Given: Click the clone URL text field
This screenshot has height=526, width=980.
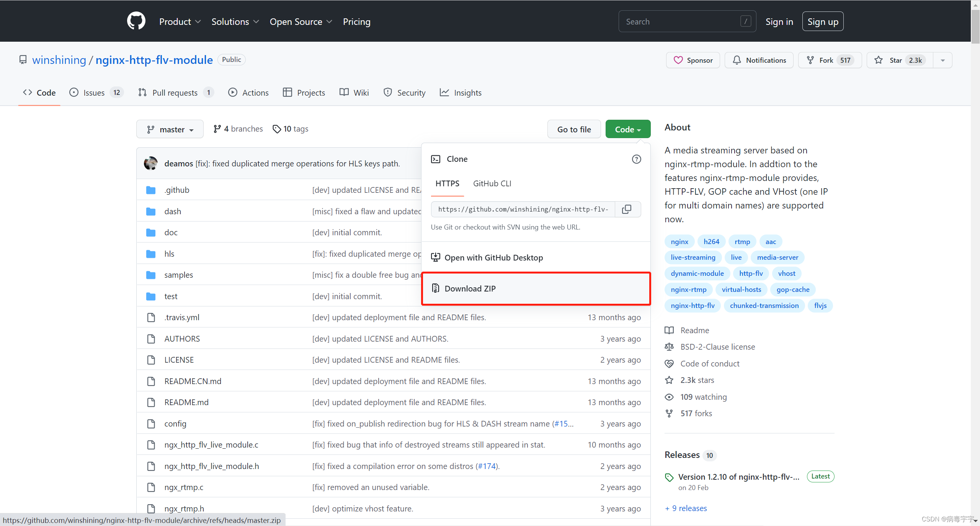Looking at the screenshot, I should point(523,209).
